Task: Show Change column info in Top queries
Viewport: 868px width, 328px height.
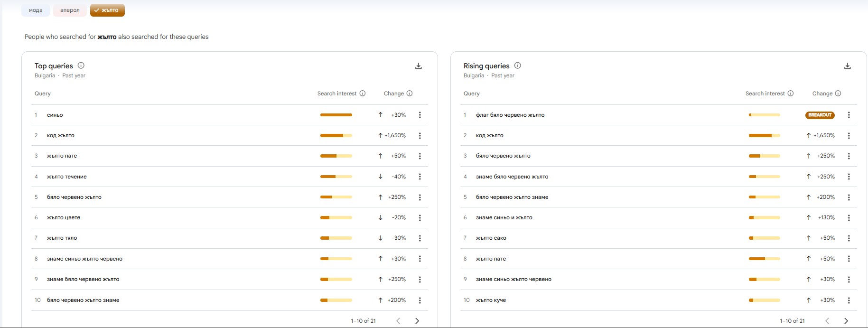Action: pyautogui.click(x=410, y=94)
